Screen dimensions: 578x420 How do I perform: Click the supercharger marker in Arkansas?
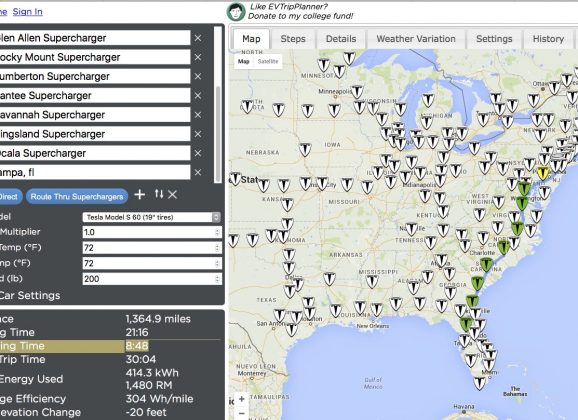coord(330,279)
